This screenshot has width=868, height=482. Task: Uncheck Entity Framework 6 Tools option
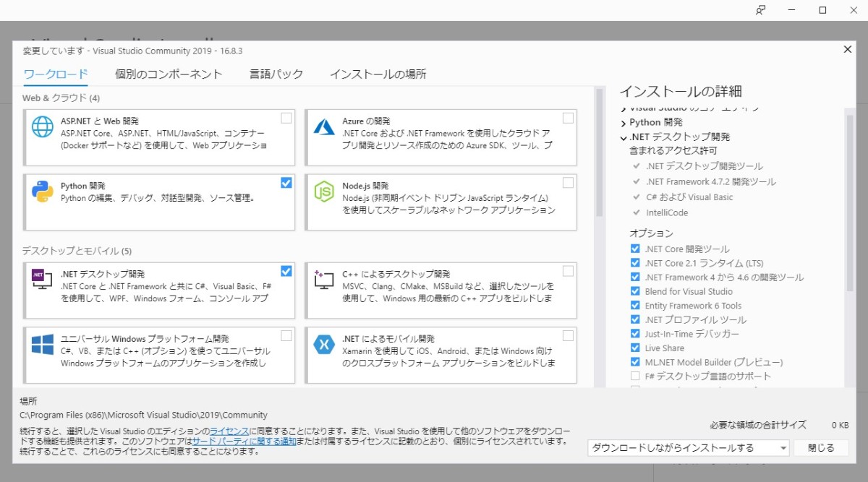click(x=635, y=306)
